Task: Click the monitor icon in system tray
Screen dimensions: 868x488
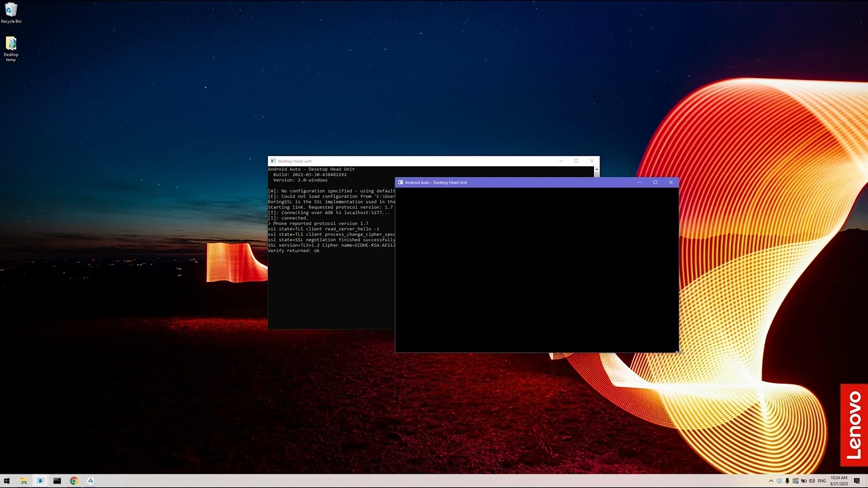Action: 779,481
